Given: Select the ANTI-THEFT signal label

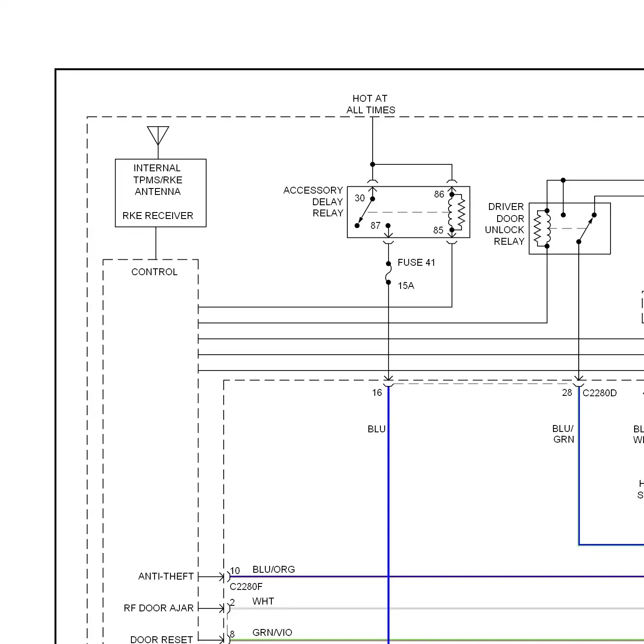Looking at the screenshot, I should point(166,576).
